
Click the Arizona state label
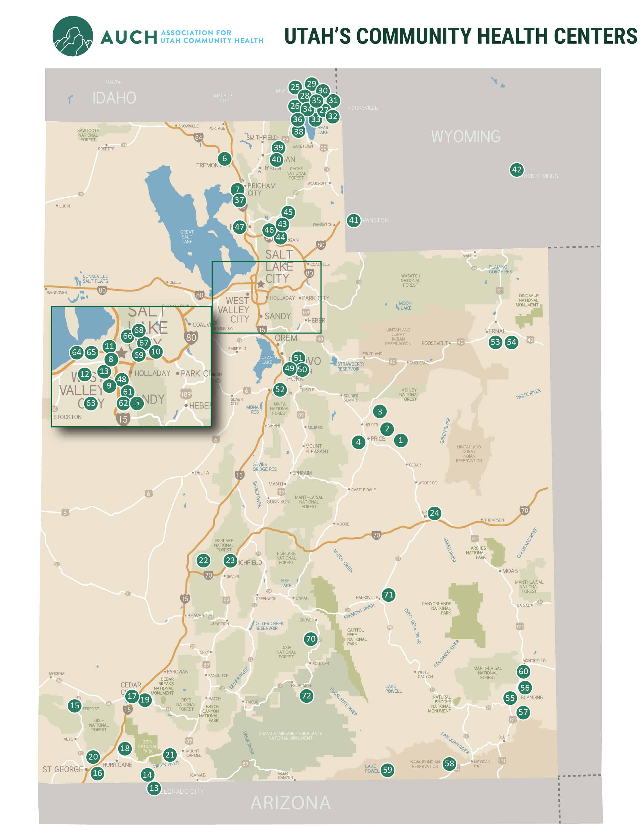point(290,803)
